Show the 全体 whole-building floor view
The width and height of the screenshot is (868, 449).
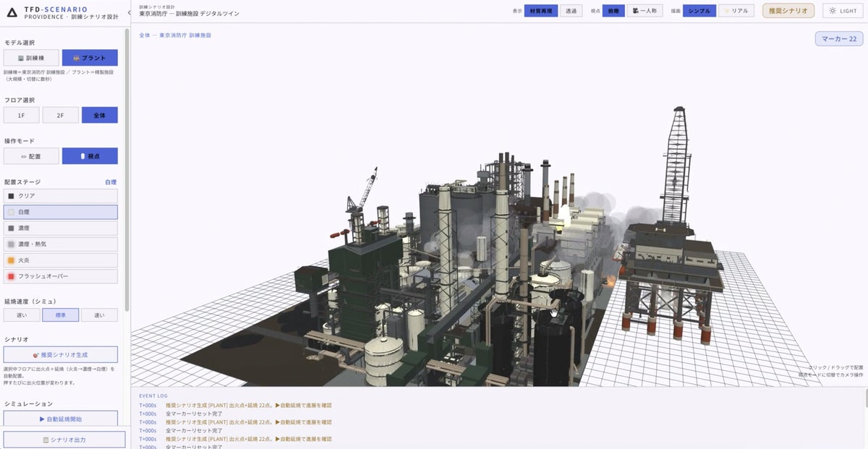coord(100,115)
